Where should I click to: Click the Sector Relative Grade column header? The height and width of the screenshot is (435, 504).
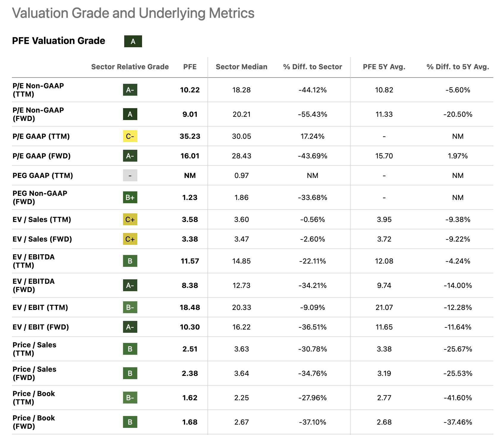(x=130, y=67)
